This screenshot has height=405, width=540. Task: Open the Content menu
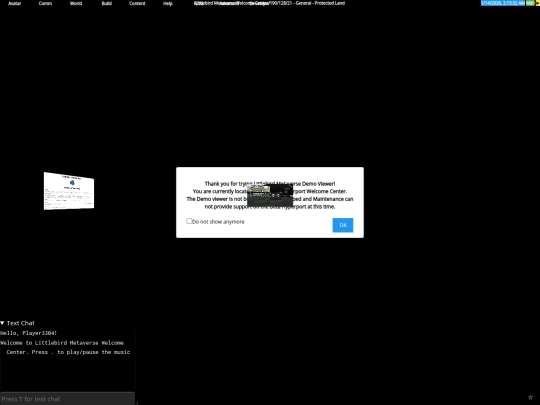tap(137, 3)
